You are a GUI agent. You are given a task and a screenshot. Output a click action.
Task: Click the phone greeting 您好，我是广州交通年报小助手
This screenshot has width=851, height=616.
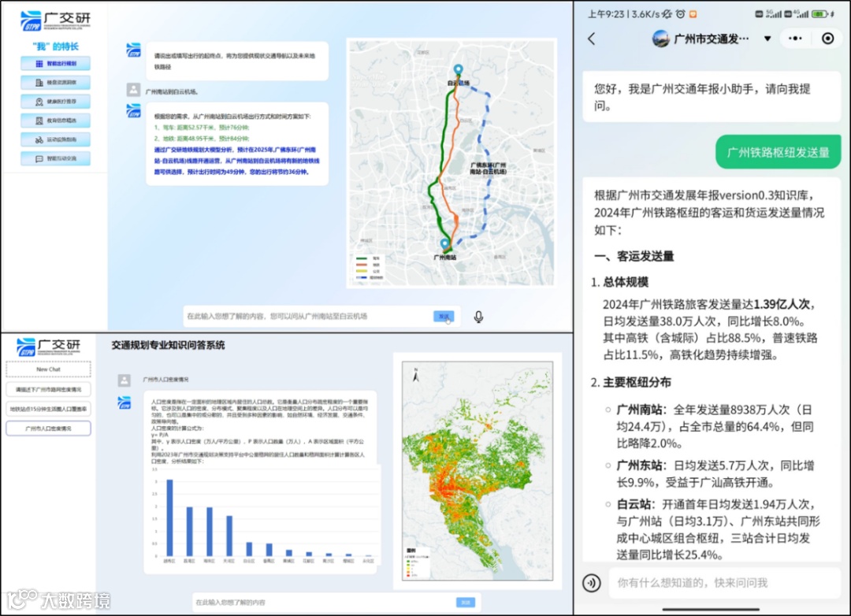click(702, 97)
